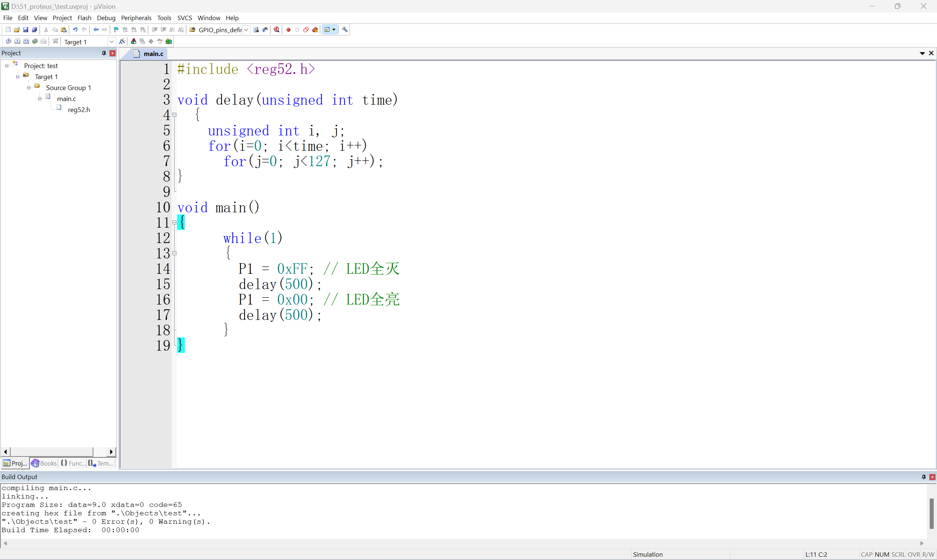Open Manage Project Items icon

point(134,41)
